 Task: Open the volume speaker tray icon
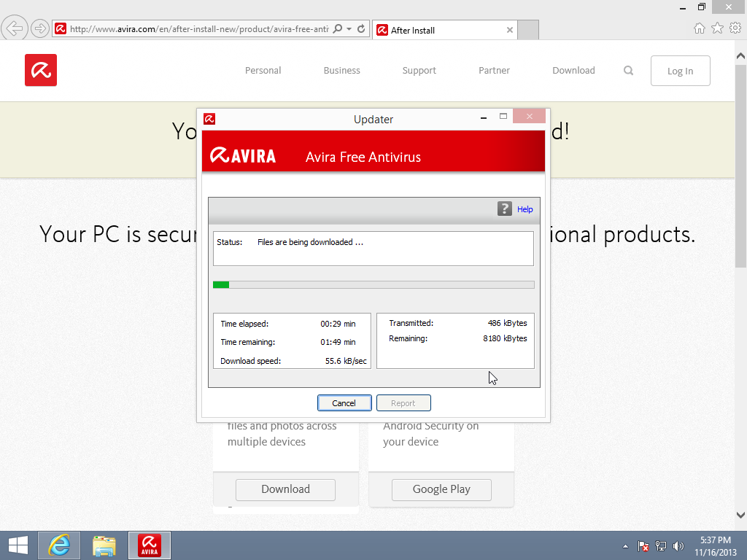(x=678, y=546)
